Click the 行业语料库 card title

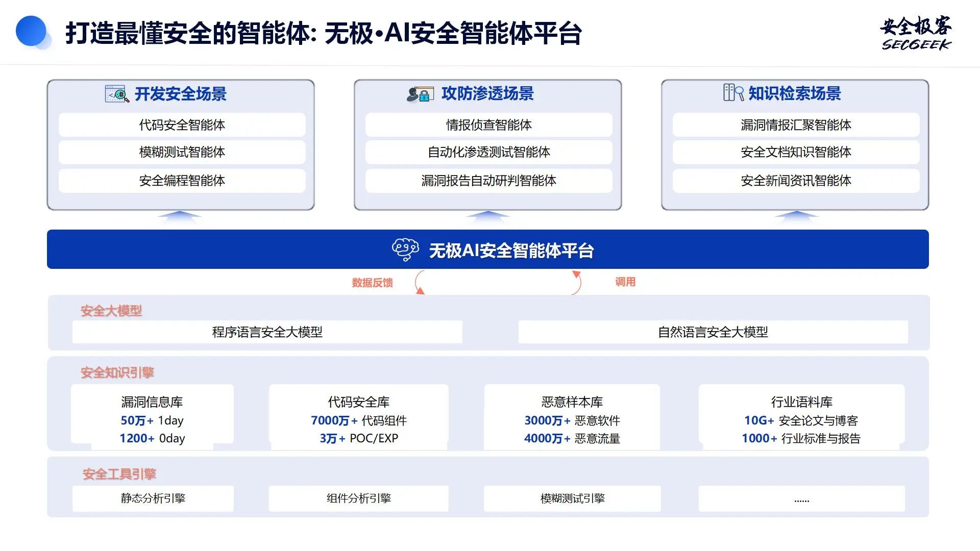(802, 402)
